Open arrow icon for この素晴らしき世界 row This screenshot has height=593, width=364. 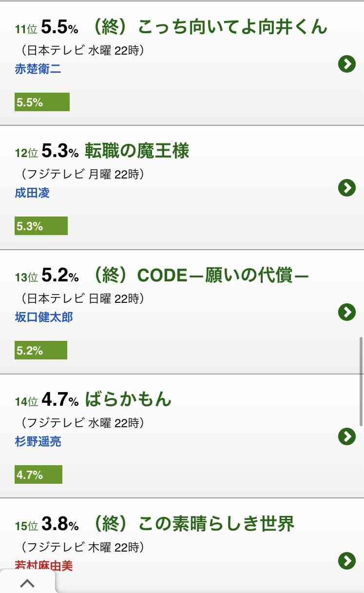(x=346, y=561)
